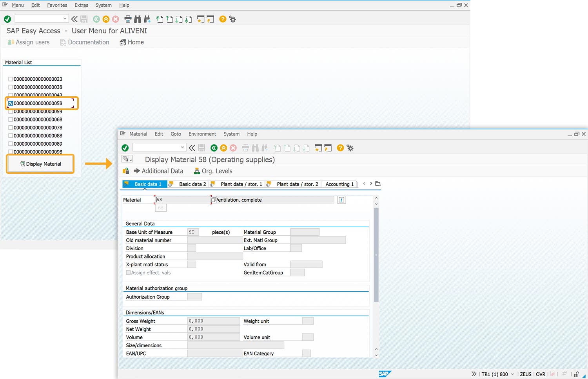The height and width of the screenshot is (379, 588).
Task: Click the Display Material button
Action: [40, 164]
